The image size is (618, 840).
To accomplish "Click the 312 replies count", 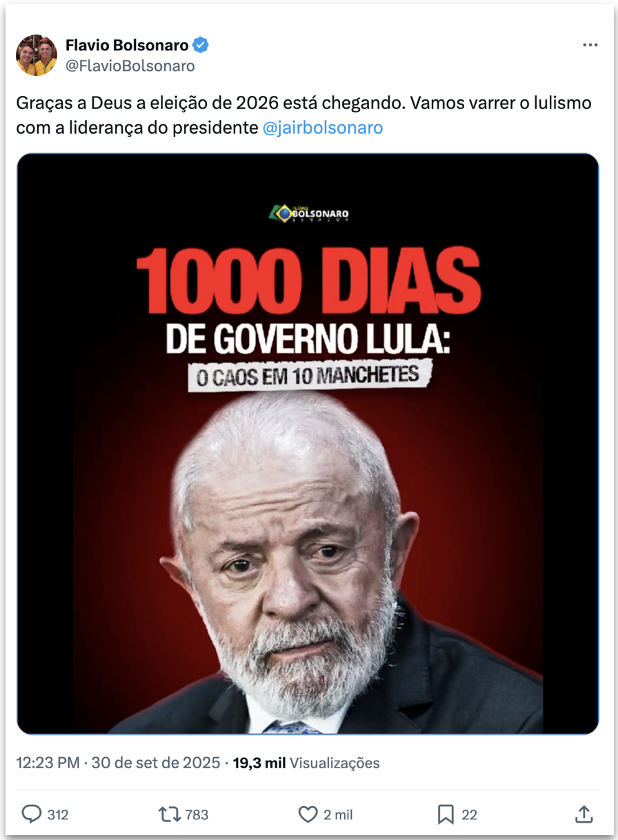I will [58, 815].
